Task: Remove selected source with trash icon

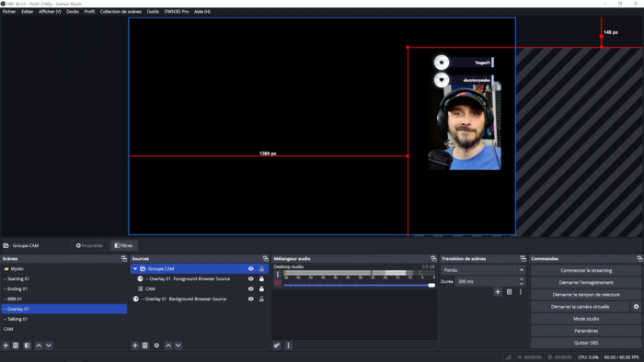Action: pyautogui.click(x=145, y=345)
